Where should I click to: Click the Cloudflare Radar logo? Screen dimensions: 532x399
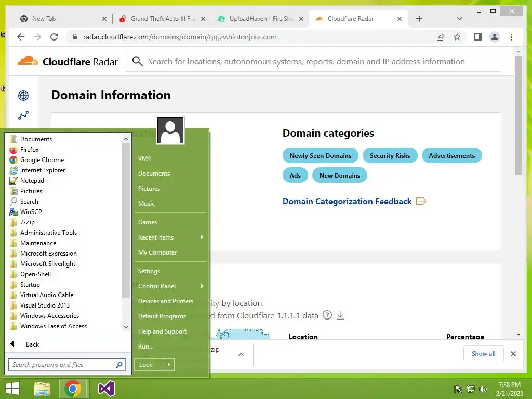click(x=68, y=61)
